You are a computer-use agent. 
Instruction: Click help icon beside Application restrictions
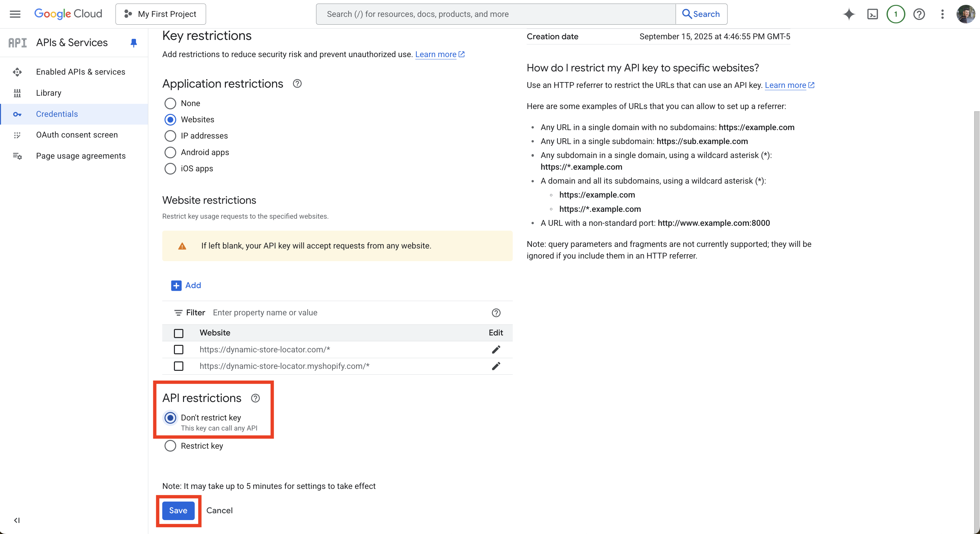297,84
